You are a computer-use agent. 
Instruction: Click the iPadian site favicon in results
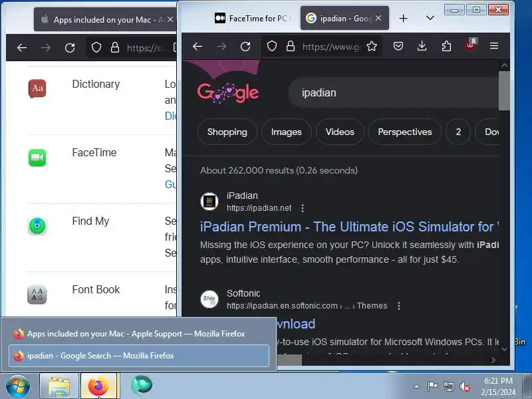209,201
